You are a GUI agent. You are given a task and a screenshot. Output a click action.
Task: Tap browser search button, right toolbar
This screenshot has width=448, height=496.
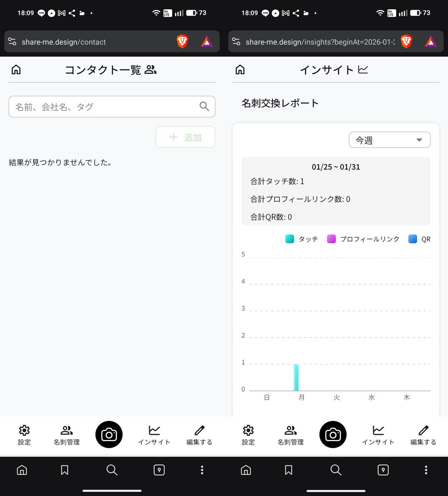pyautogui.click(x=336, y=470)
